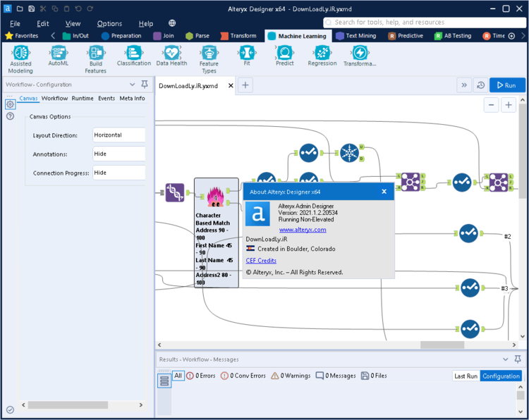Click the open folder icon in title bar

click(20, 8)
